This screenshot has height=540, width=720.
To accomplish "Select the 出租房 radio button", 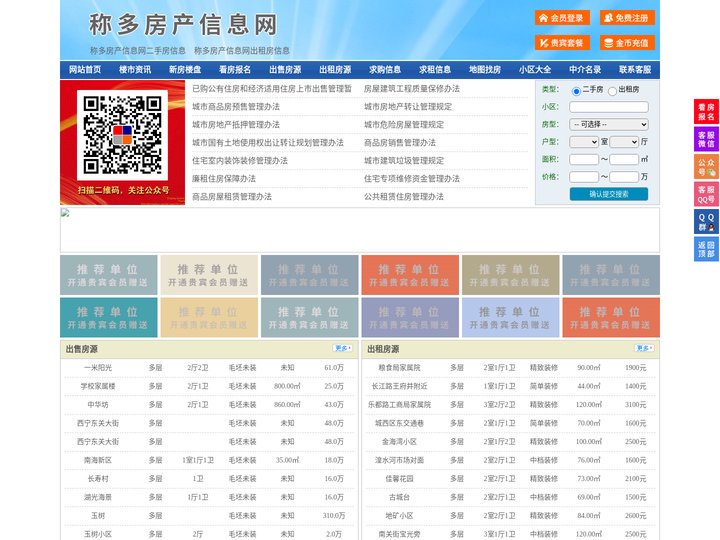I will 612,91.
